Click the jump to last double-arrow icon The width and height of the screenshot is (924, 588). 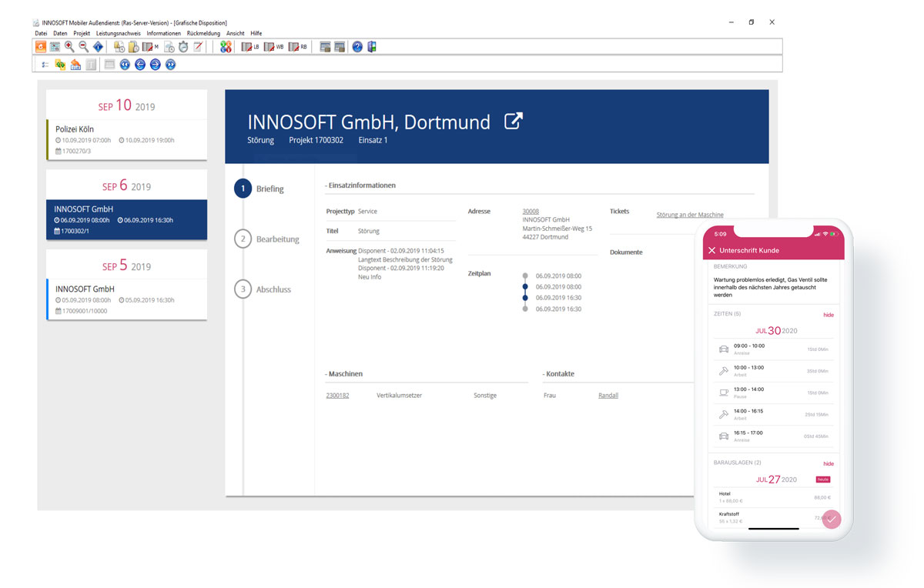(x=171, y=65)
